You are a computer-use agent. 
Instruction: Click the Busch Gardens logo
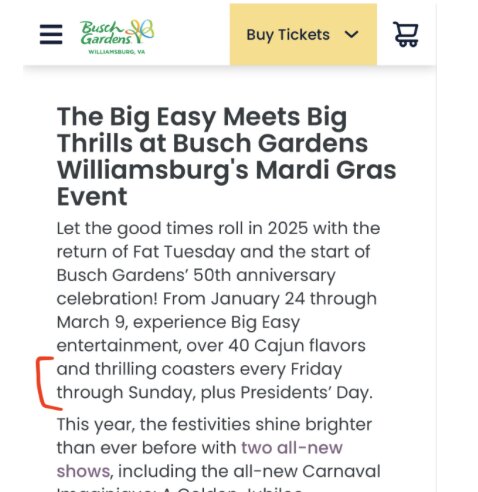pyautogui.click(x=117, y=37)
